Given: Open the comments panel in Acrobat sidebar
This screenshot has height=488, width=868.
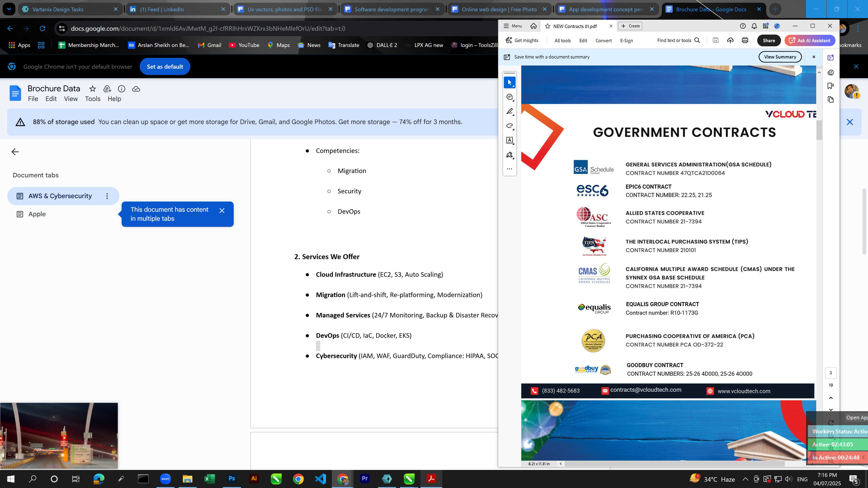Looking at the screenshot, I should pos(831,72).
